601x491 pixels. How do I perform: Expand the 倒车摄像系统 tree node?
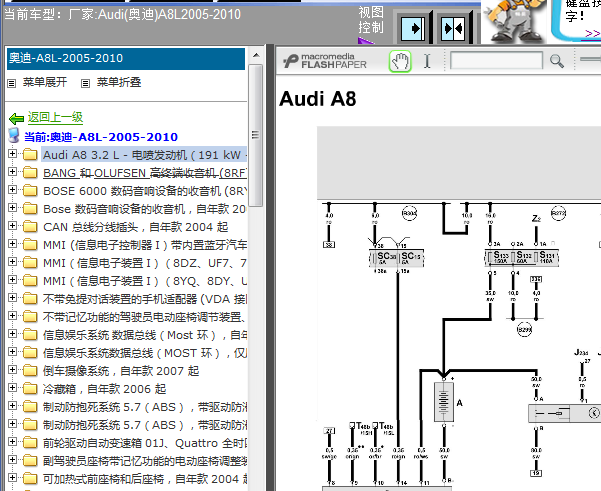point(12,369)
